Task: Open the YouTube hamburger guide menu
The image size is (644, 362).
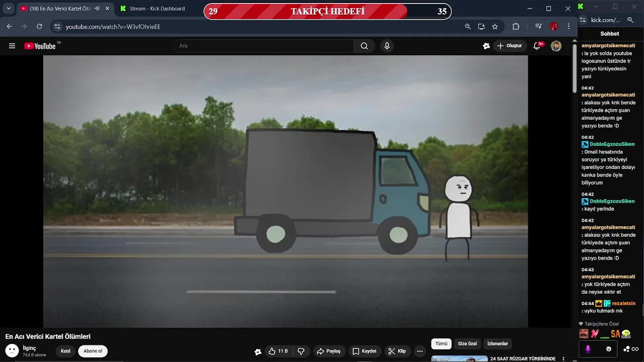Action: pyautogui.click(x=12, y=46)
